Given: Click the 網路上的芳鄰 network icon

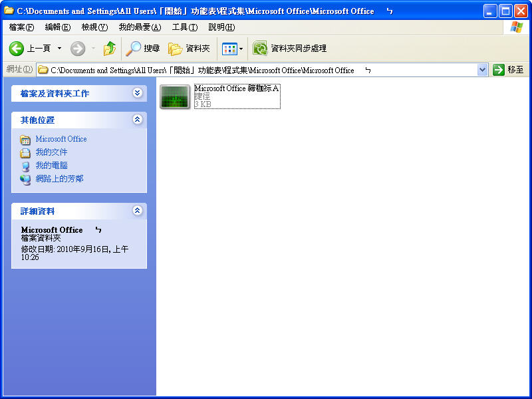Looking at the screenshot, I should pyautogui.click(x=25, y=180).
